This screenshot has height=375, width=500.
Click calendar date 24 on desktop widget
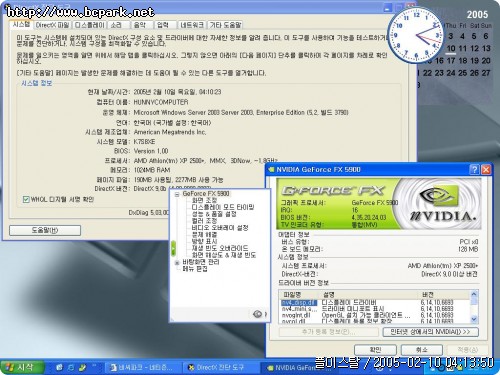451,73
